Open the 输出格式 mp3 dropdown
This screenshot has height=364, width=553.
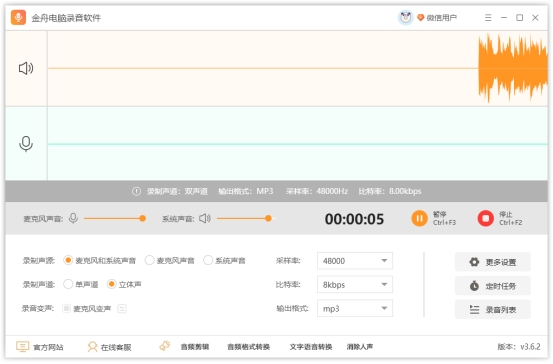pos(355,309)
